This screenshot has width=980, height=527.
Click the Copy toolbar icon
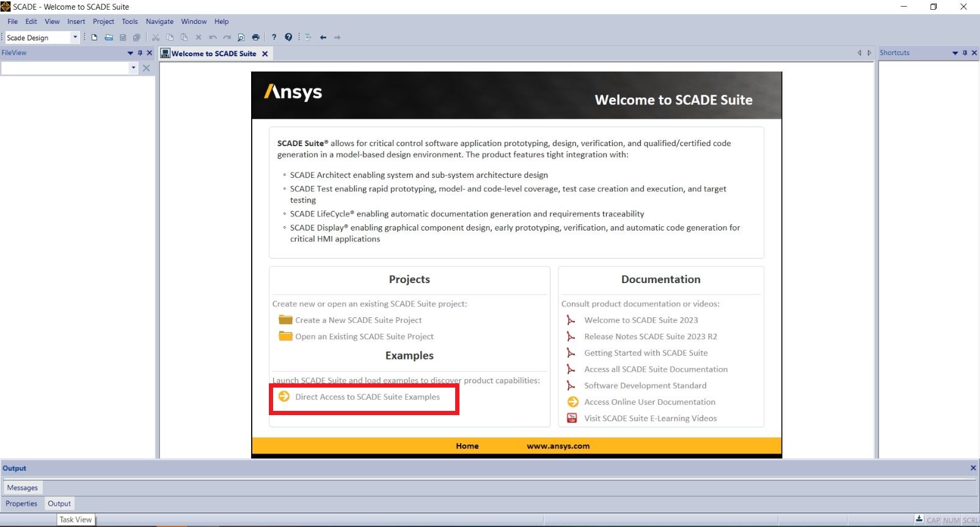pyautogui.click(x=170, y=37)
